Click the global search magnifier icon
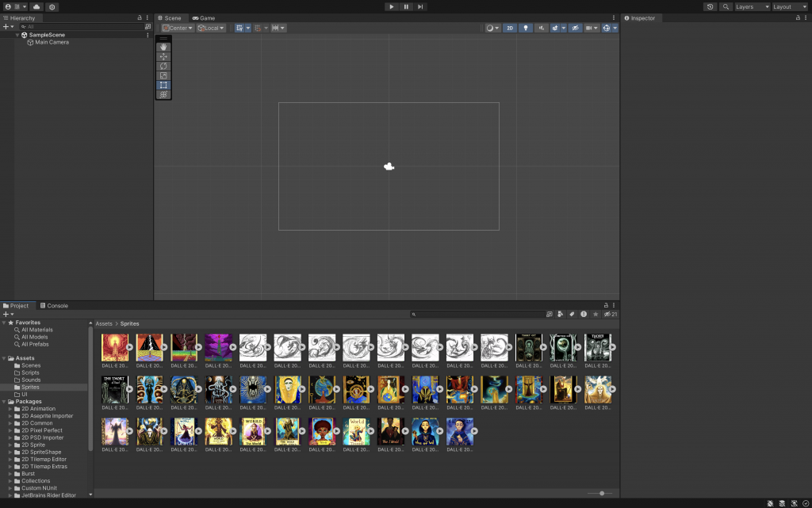The width and height of the screenshot is (812, 508). tap(726, 6)
